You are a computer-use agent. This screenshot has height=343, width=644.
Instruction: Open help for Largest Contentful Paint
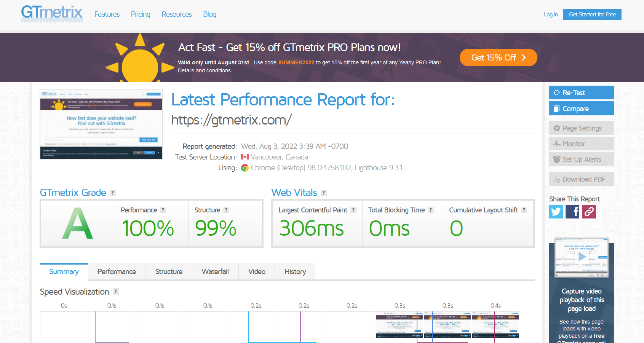click(353, 210)
